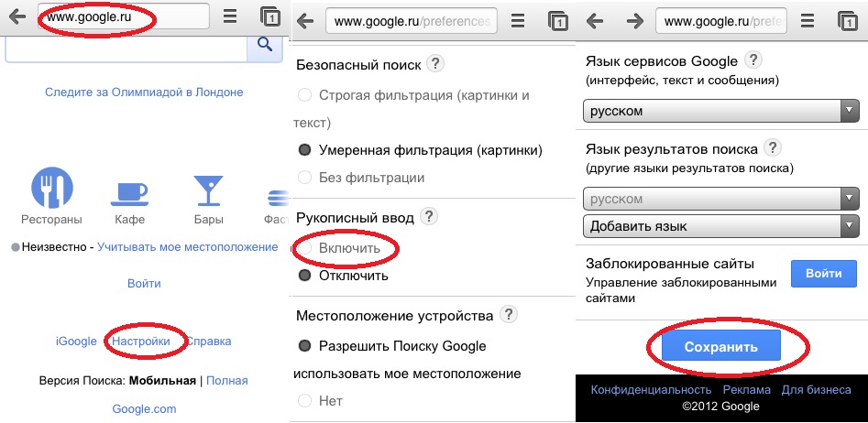868x423 pixels.
Task: Focus the address bar on the Безопасный поиск preferences screen
Action: 412,22
